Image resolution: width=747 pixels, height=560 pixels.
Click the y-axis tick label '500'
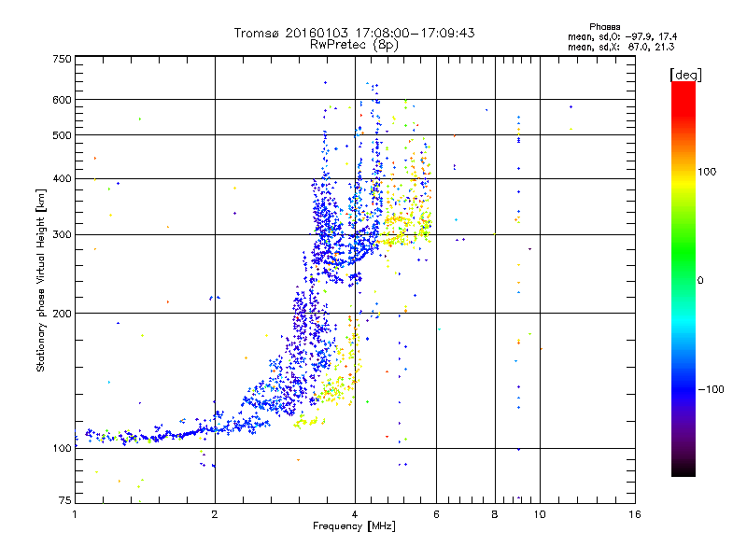coord(63,135)
